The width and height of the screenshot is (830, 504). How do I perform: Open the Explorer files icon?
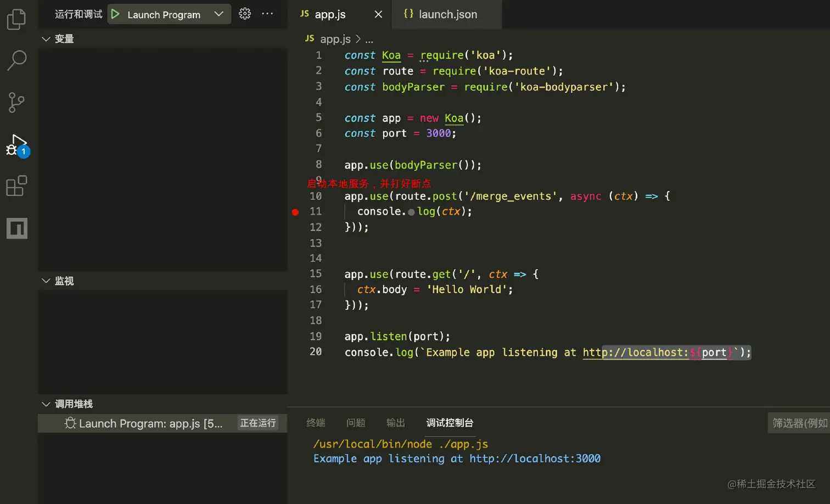pos(16,19)
